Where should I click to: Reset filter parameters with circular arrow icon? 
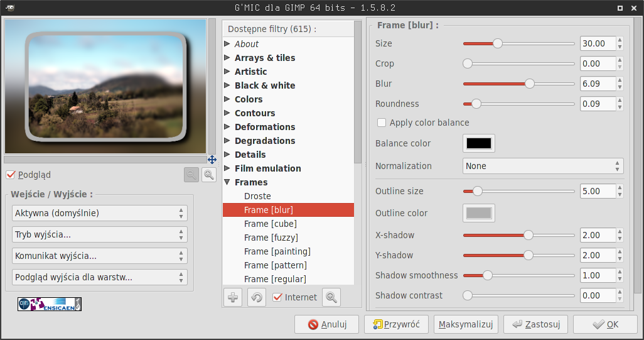tap(257, 297)
